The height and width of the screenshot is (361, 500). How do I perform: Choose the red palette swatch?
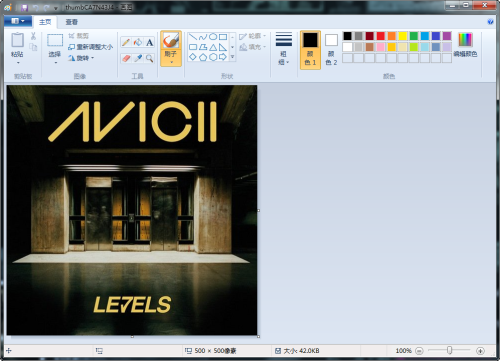tap(380, 36)
